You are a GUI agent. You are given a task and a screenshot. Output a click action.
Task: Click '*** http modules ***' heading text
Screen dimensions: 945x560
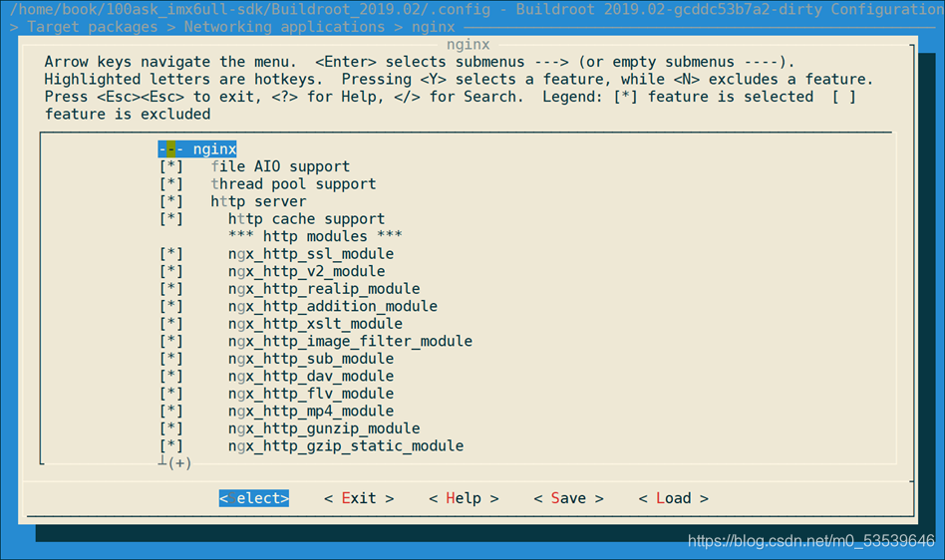coord(315,236)
